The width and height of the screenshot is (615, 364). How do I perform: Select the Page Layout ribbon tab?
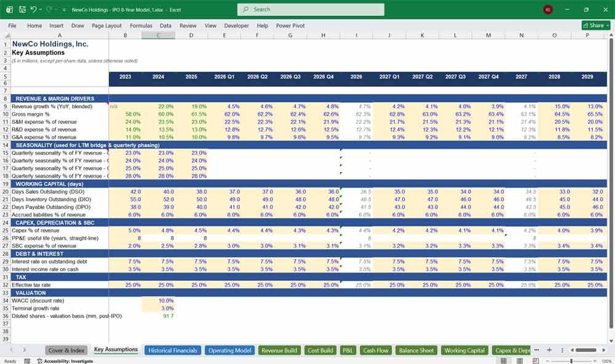[106, 25]
